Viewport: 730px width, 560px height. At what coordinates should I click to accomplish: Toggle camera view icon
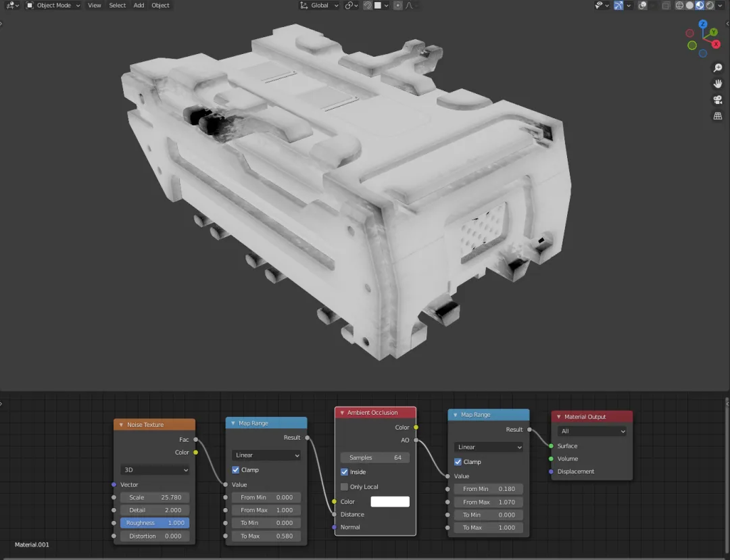coord(718,99)
